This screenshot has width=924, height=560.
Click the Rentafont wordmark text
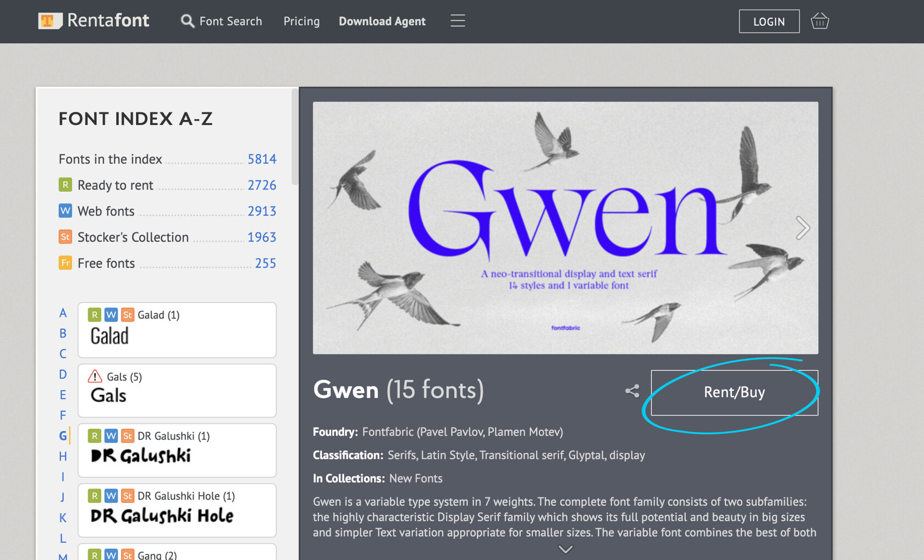coord(108,20)
